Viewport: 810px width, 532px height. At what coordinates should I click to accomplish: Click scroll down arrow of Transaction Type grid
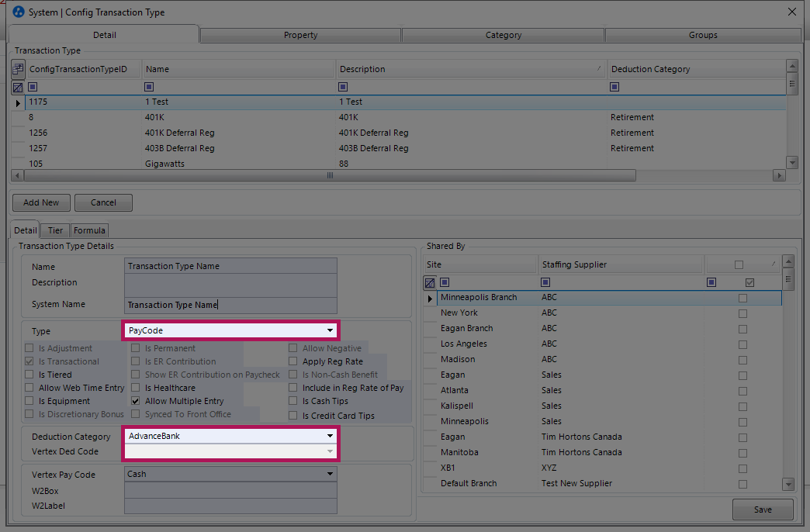tap(792, 162)
